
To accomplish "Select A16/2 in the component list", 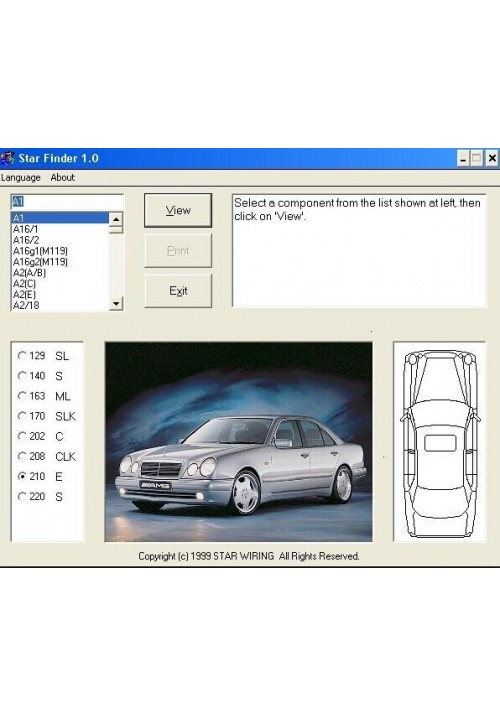I will coord(60,240).
